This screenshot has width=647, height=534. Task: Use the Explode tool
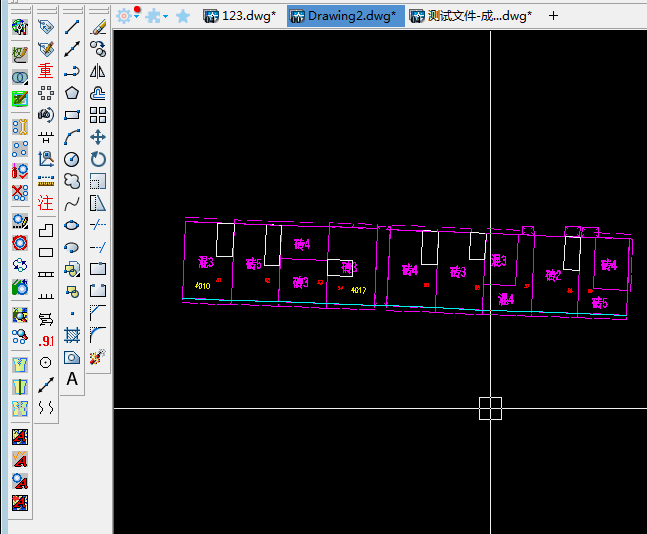(98, 357)
